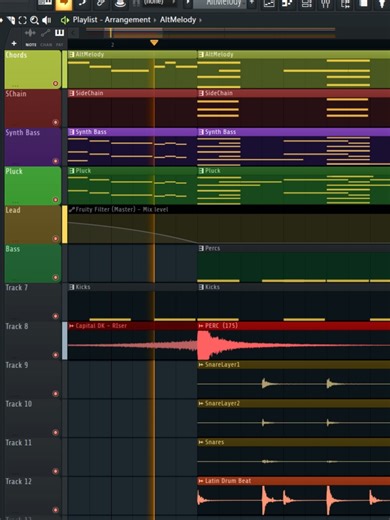Image resolution: width=390 pixels, height=520 pixels.
Task: Open the second Pluck clip menu icon
Action: [201, 171]
